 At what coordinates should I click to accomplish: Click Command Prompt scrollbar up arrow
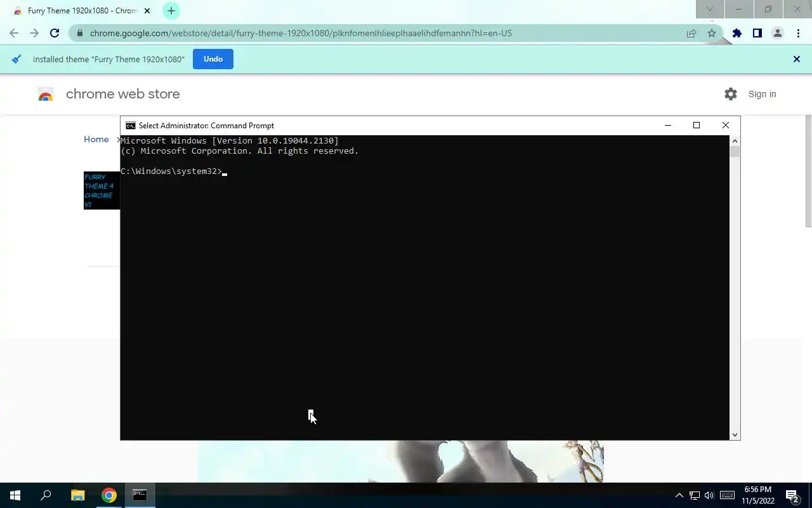735,140
